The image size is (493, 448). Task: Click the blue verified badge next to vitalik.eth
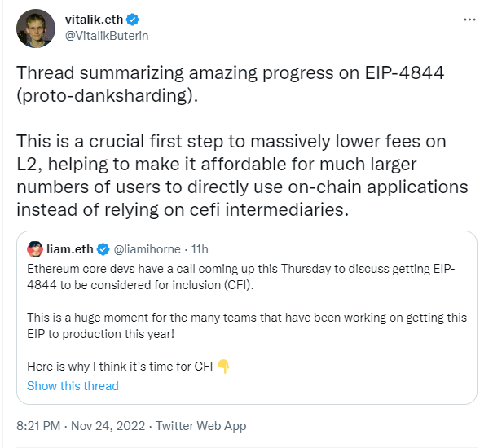pos(133,20)
